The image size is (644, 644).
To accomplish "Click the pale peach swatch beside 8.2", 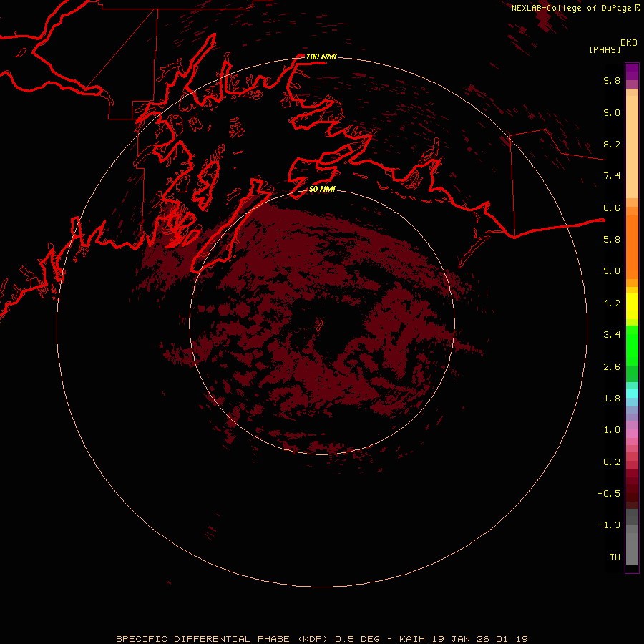I will click(632, 147).
